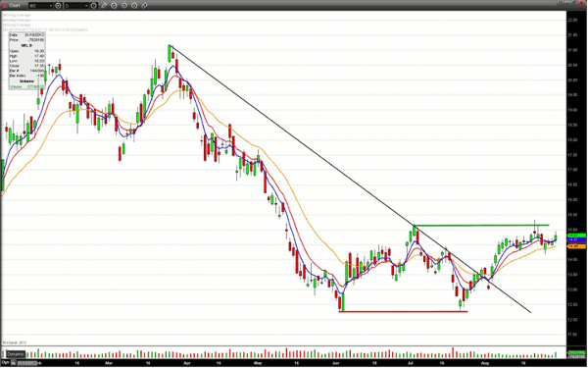Click the May label on time axis

coord(257,363)
